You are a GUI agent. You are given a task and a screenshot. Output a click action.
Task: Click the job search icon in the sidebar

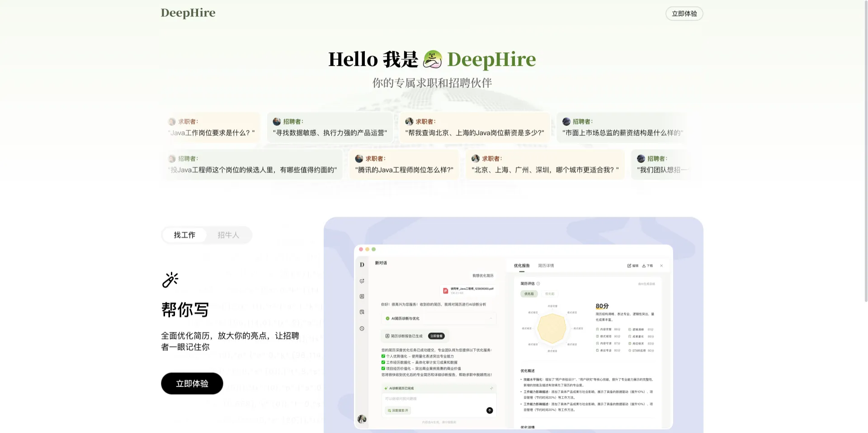(x=362, y=312)
